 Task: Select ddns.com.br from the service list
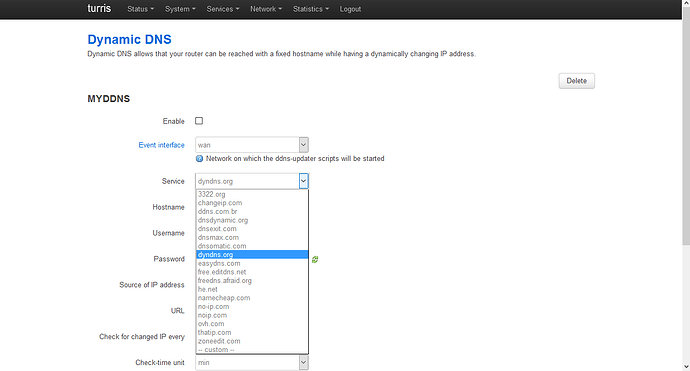click(x=252, y=211)
